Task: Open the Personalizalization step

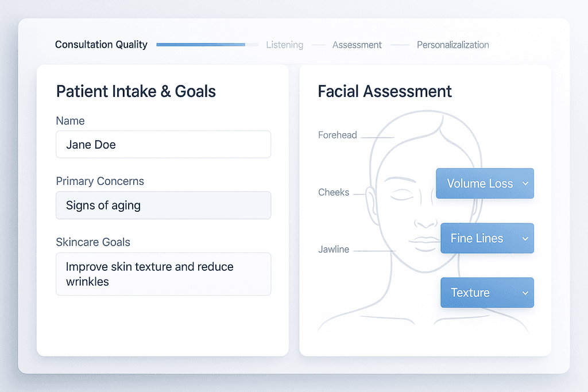Action: (x=452, y=45)
